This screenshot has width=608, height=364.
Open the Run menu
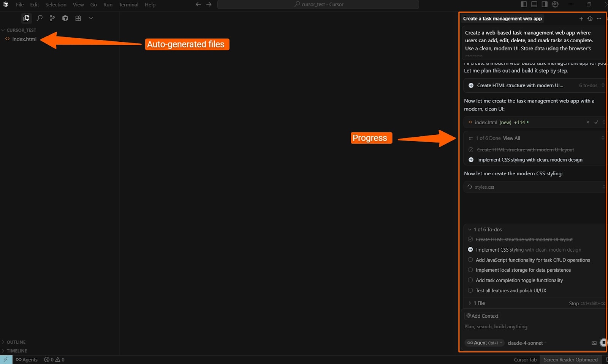pos(108,5)
